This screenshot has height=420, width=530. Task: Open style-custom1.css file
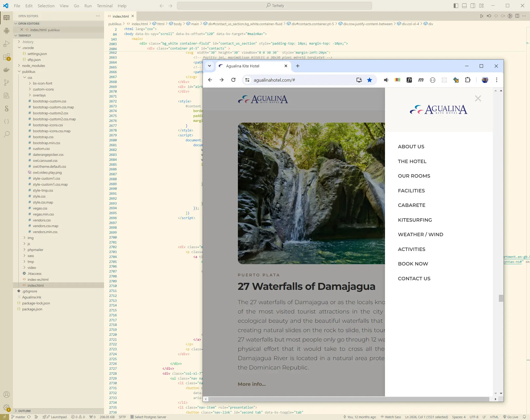46,178
